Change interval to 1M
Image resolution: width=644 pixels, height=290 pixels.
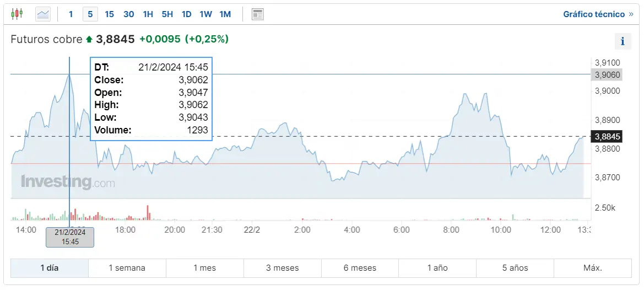pos(225,14)
